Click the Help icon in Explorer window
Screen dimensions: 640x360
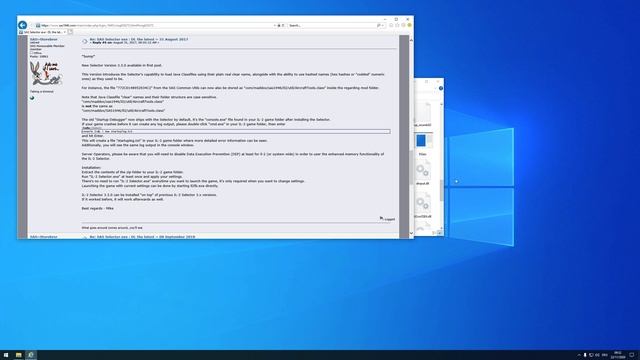(441, 88)
